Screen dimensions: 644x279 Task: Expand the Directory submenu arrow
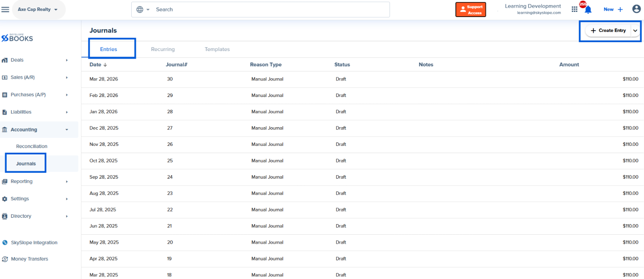[x=67, y=216]
